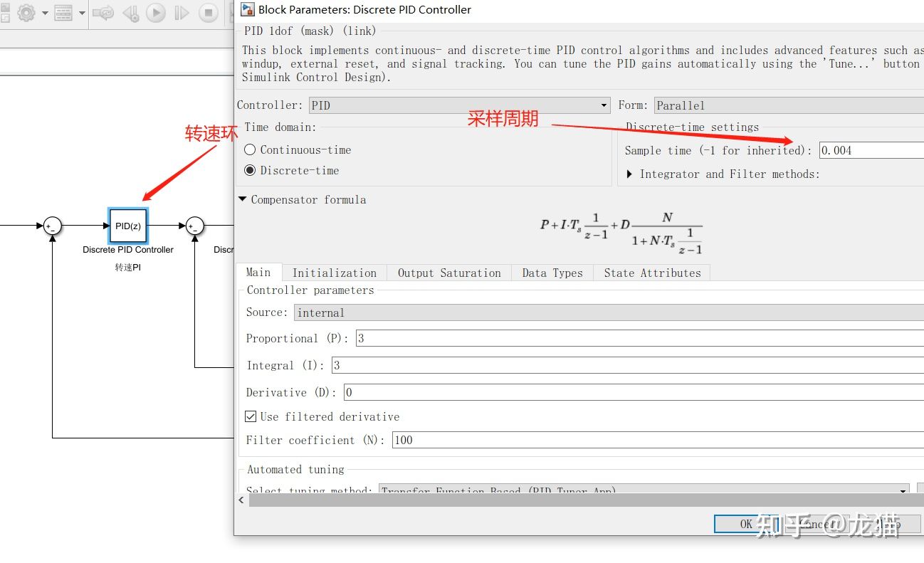
Task: Click the Block Parameters dialog title icon
Action: click(247, 9)
